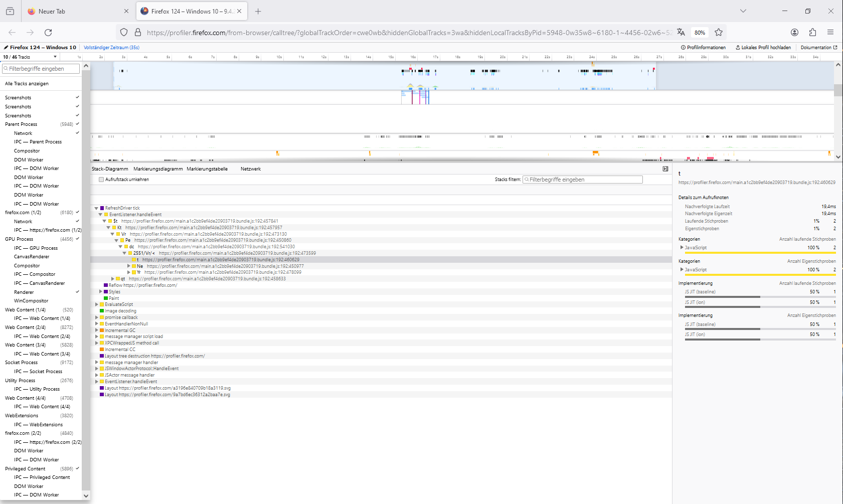Toggle the call tree sidebar icon
Screen dimensions: 843x504
665,169
